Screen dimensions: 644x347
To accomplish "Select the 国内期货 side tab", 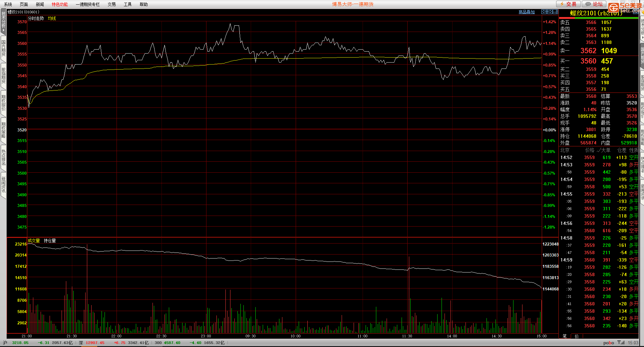I will (x=3, y=48).
